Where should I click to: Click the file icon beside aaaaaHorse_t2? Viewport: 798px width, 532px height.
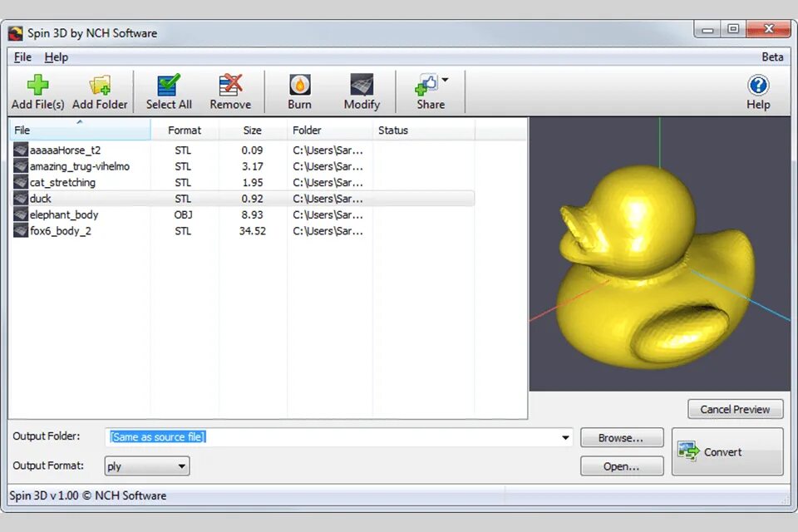(x=21, y=150)
